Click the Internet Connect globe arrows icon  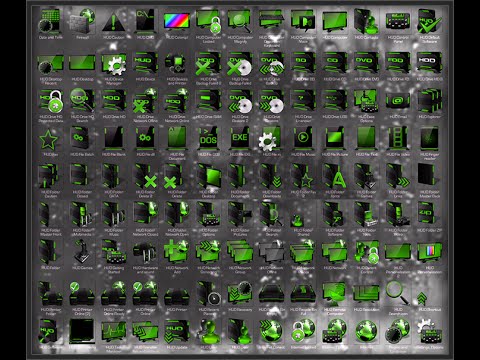point(271,331)
